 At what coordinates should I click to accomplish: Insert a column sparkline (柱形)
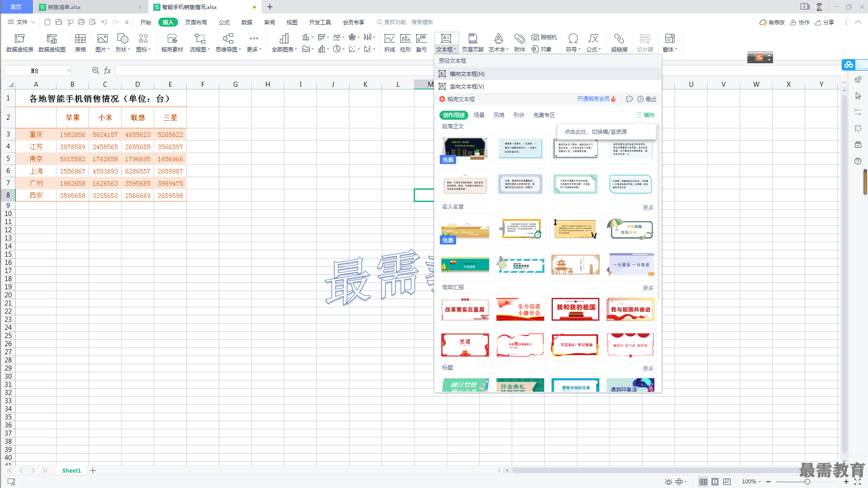click(406, 43)
